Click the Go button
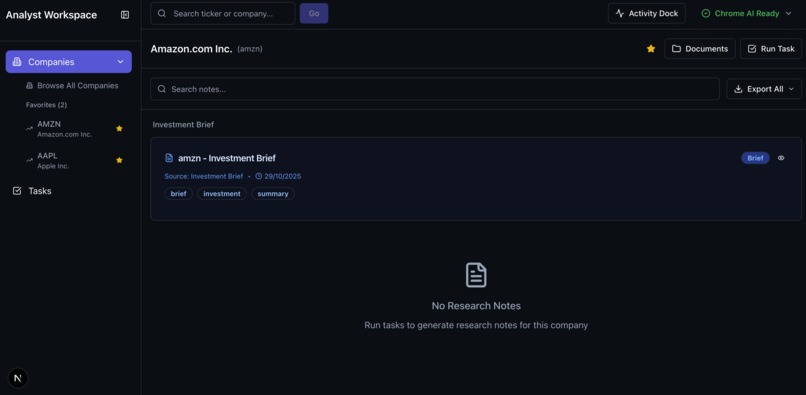The height and width of the screenshot is (395, 806). 314,13
